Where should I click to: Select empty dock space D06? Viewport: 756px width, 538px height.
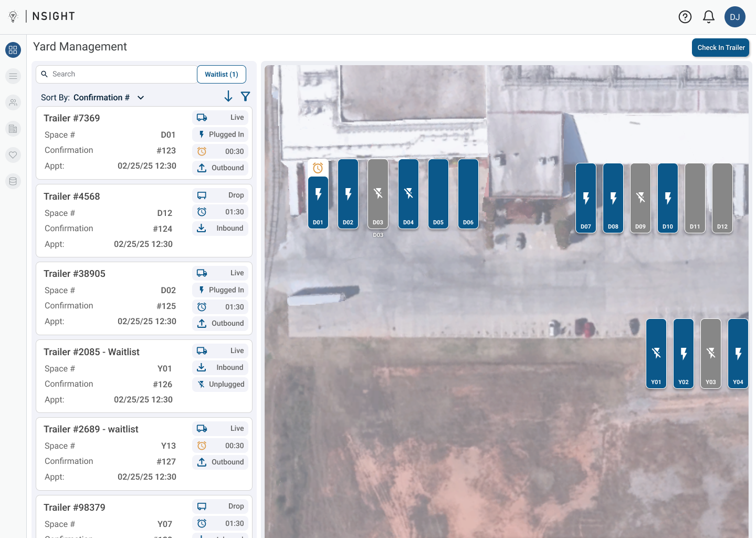point(468,194)
